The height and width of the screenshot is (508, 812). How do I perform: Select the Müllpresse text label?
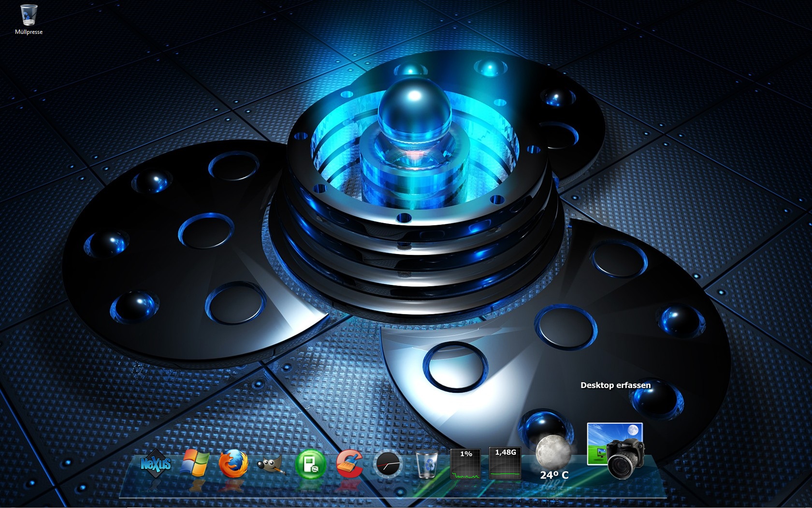pyautogui.click(x=29, y=32)
